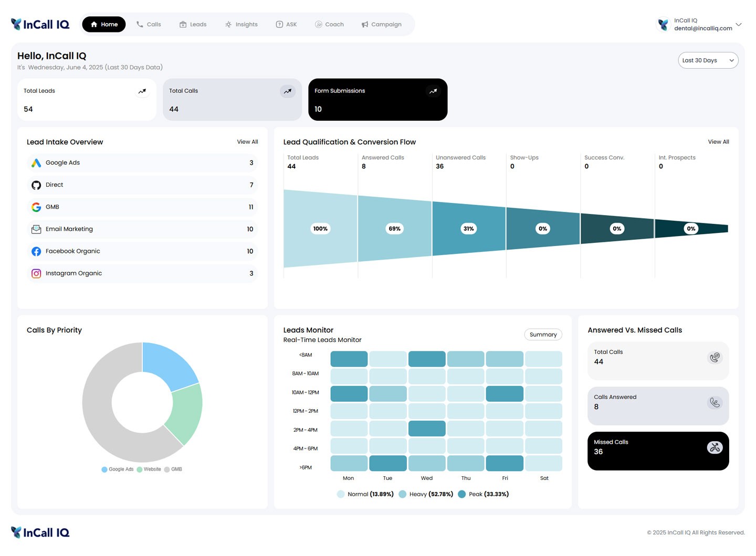This screenshot has height=556, width=756.
Task: Click the Email Marketing source icon
Action: (x=36, y=229)
